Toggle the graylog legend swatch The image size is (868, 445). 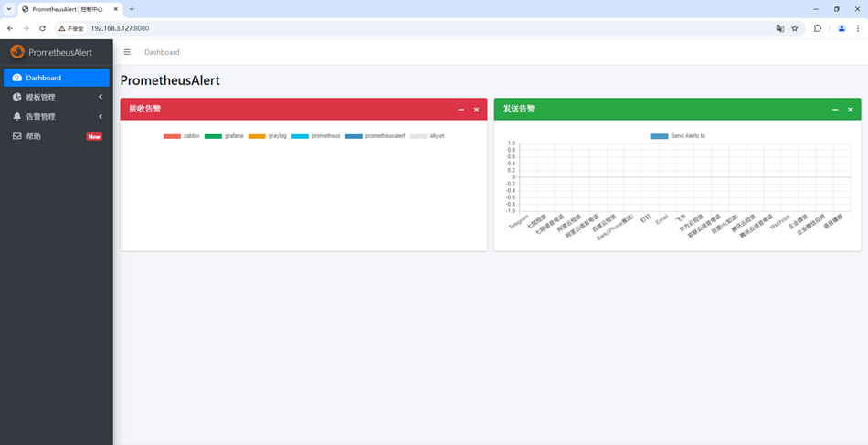pyautogui.click(x=257, y=136)
